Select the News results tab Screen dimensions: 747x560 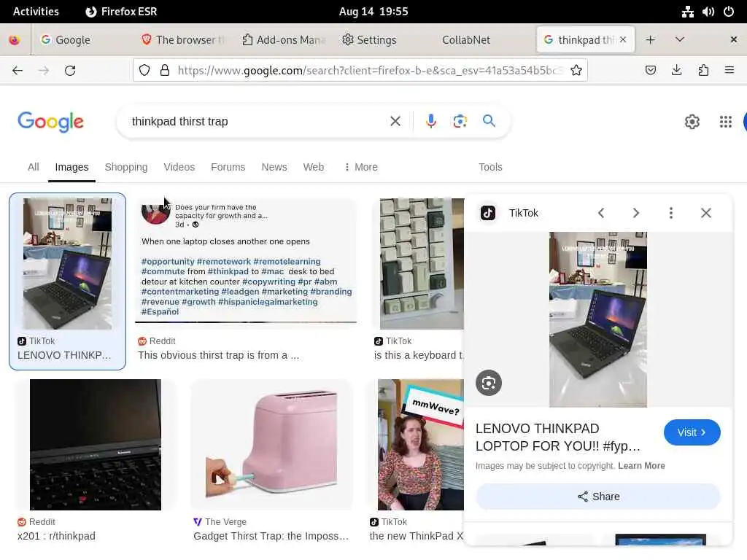point(274,167)
